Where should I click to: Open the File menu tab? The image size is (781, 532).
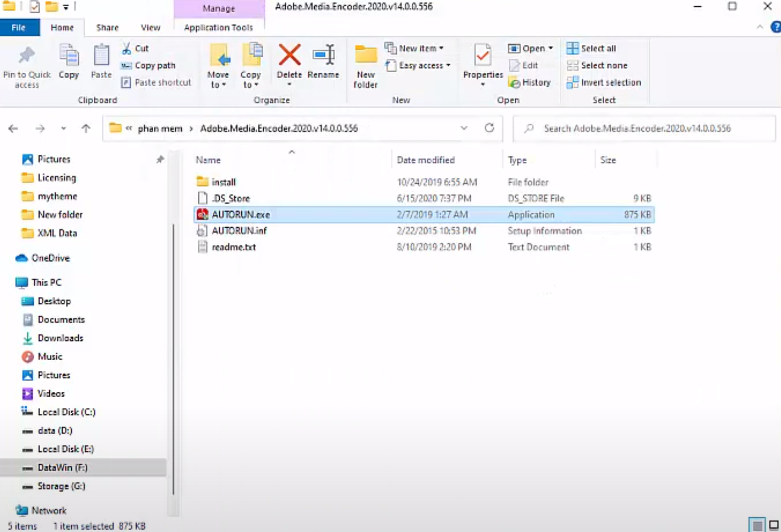[x=19, y=27]
